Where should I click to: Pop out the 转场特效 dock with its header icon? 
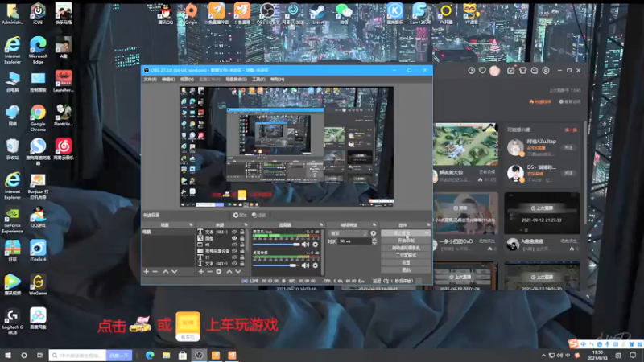click(x=374, y=225)
